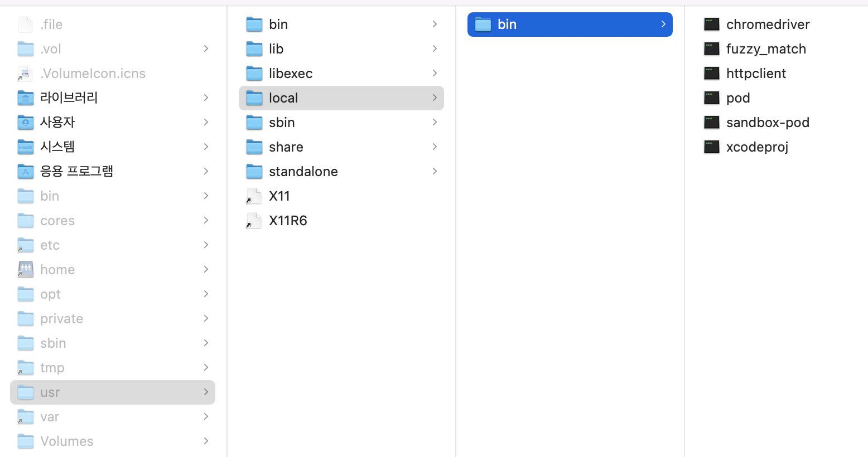Select the 응용 프로그램 folder name
This screenshot has height=457, width=868.
pos(76,171)
